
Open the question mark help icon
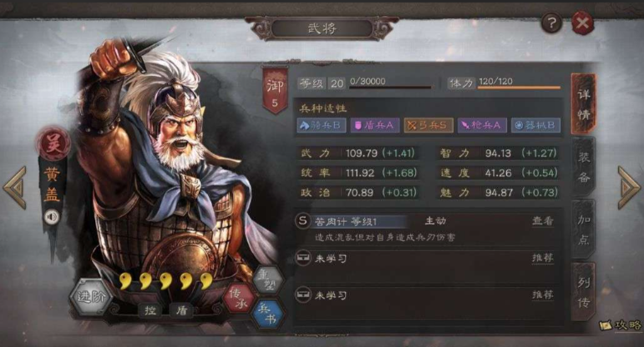tap(550, 23)
